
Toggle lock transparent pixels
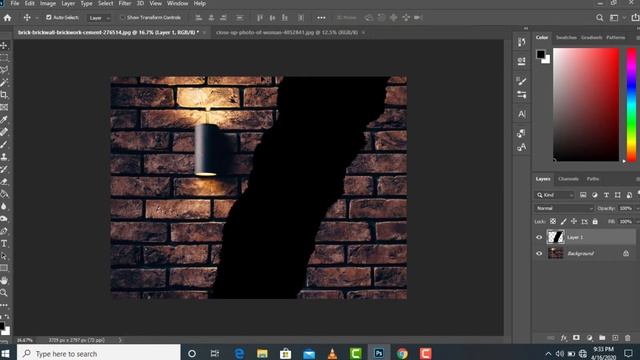pyautogui.click(x=553, y=221)
